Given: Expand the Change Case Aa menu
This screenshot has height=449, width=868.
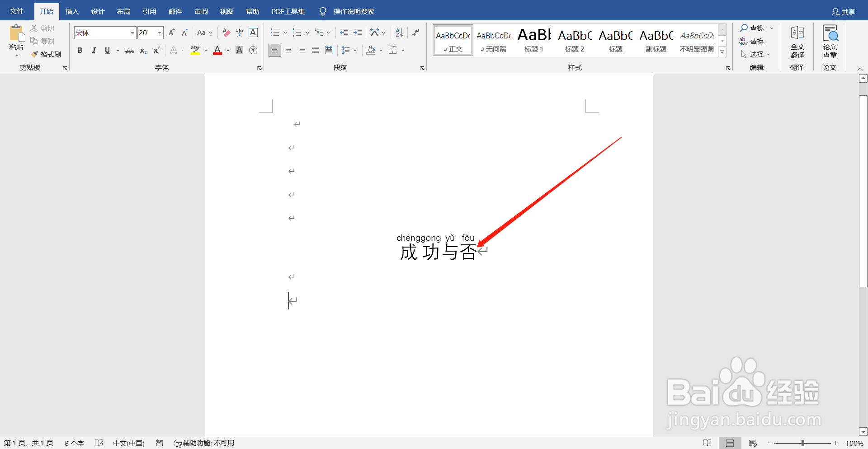Looking at the screenshot, I should (x=204, y=33).
